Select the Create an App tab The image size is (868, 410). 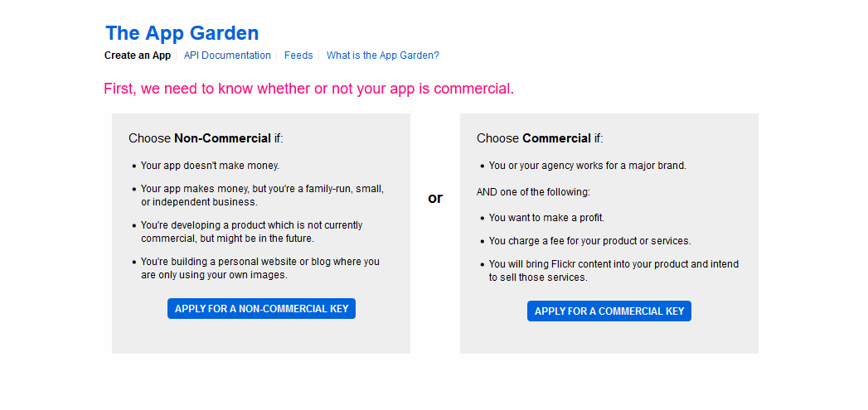[x=138, y=55]
